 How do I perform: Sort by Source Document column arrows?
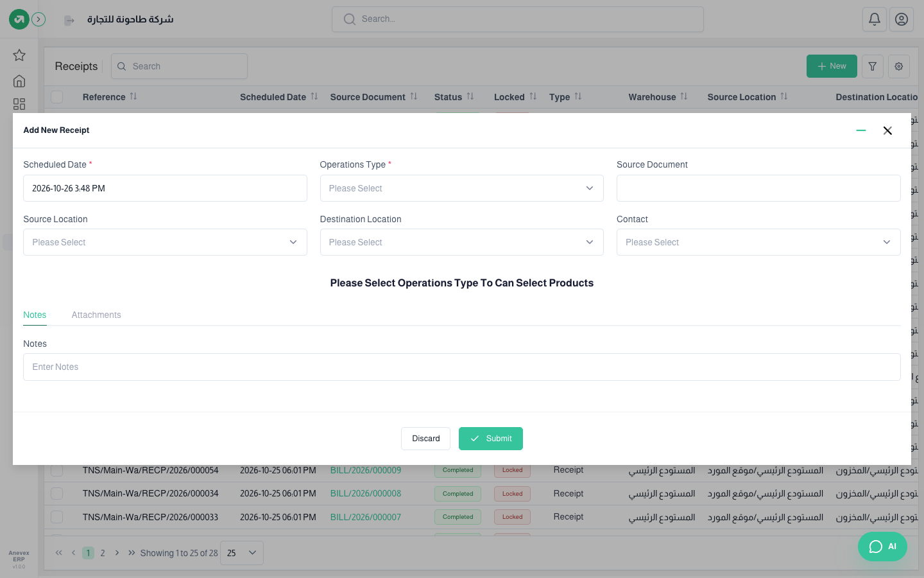point(414,96)
